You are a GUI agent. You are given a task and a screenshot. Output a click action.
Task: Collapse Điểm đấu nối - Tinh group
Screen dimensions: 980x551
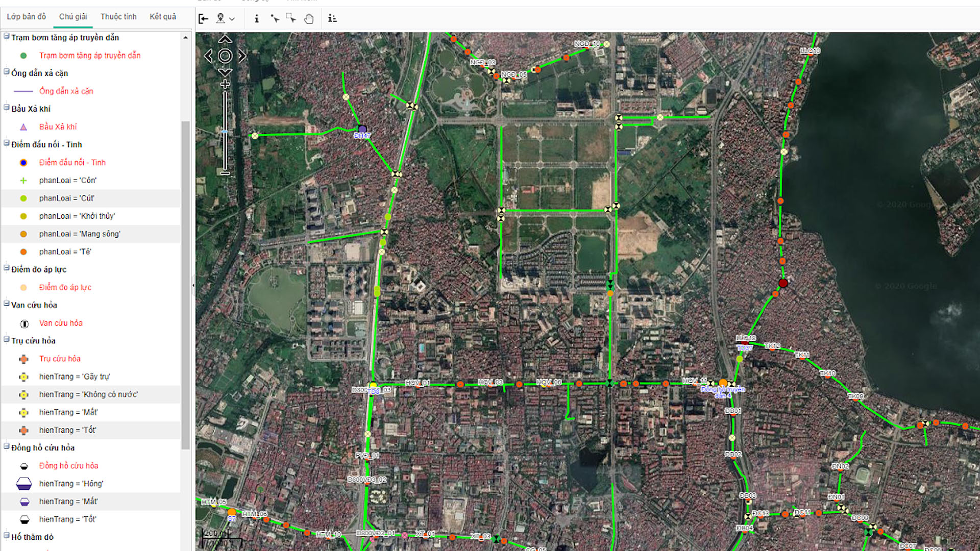7,143
